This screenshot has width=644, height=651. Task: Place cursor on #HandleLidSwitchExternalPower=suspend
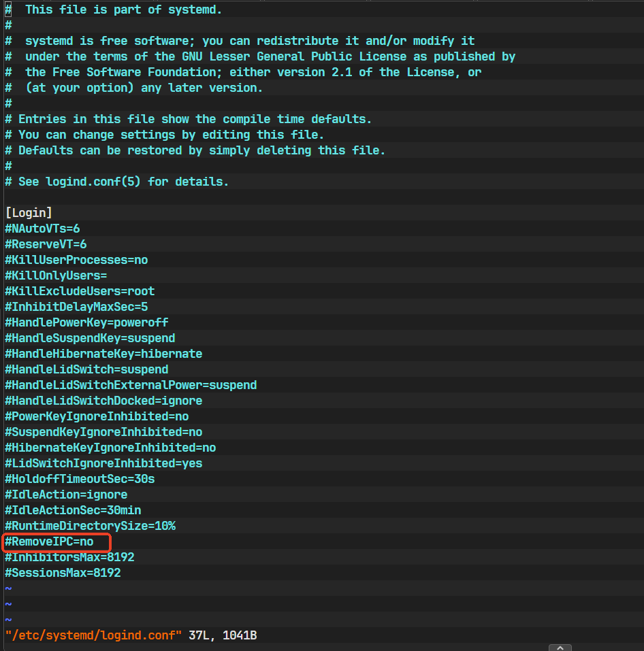pos(131,385)
